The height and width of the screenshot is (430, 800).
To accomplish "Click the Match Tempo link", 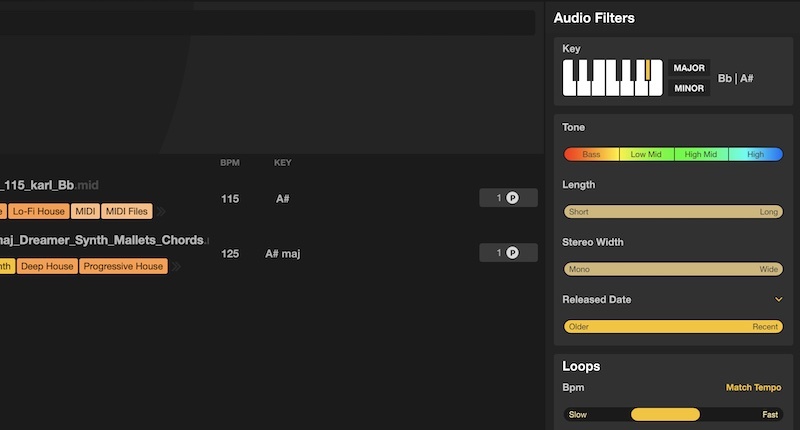I will pyautogui.click(x=753, y=388).
